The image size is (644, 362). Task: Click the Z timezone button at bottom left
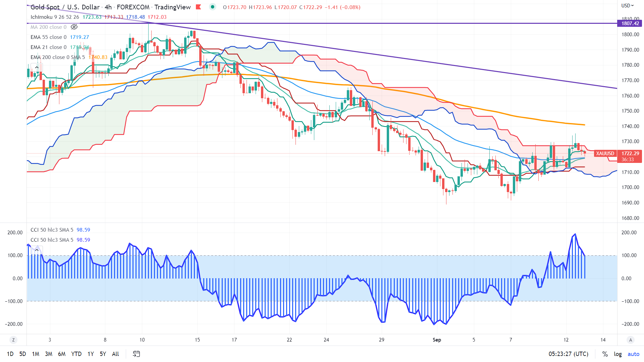tap(13, 340)
